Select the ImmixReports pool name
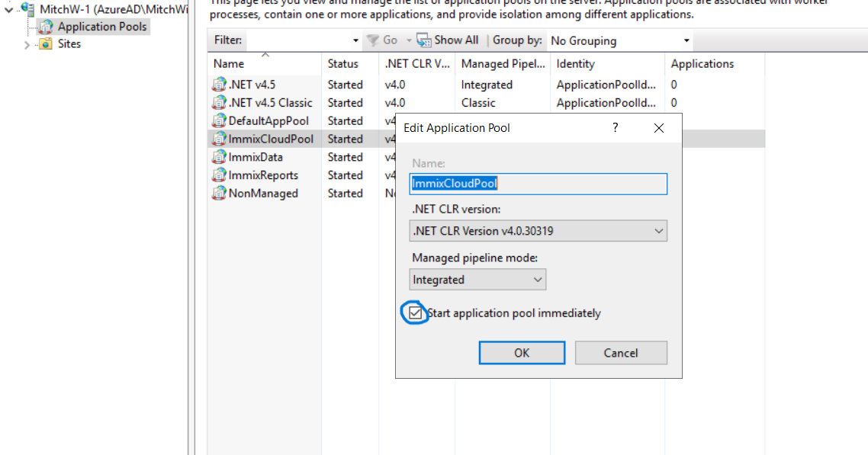This screenshot has height=455, width=868. coord(263,175)
